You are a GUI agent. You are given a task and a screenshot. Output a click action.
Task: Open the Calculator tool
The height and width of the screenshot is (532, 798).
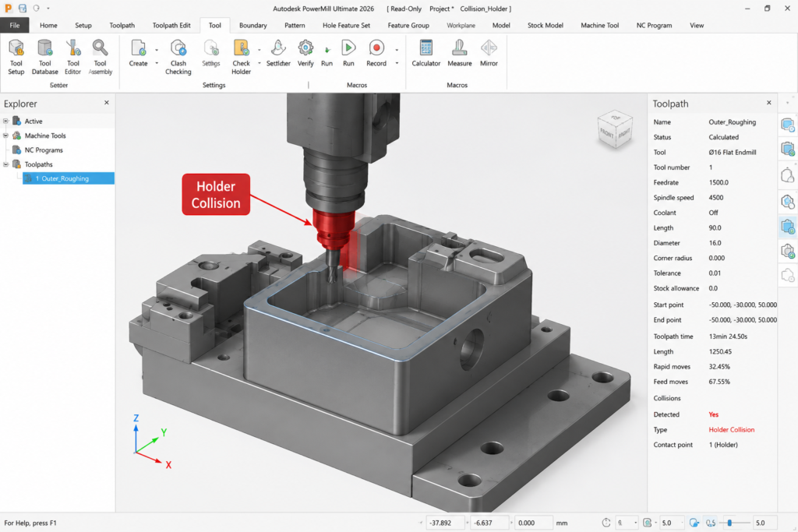426,53
